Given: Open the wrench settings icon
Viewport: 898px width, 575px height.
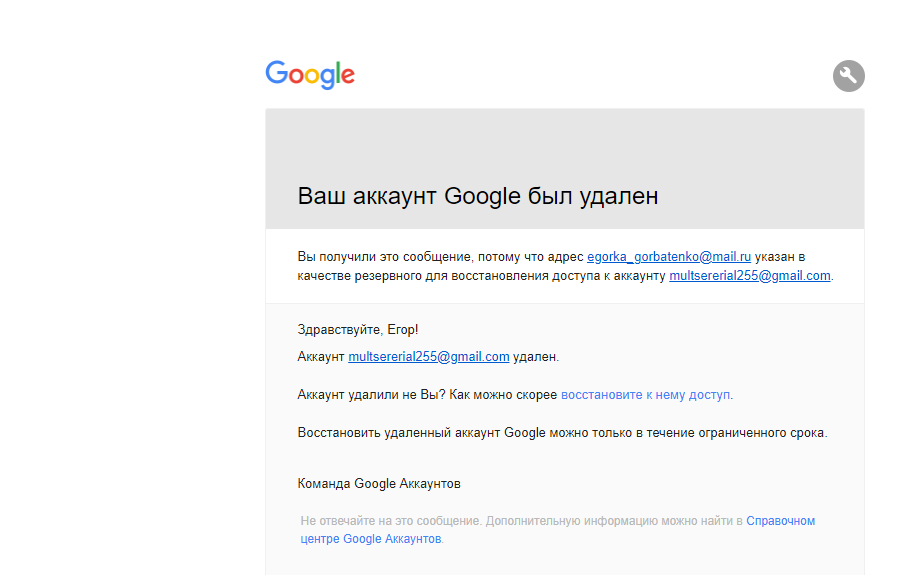Looking at the screenshot, I should point(848,76).
